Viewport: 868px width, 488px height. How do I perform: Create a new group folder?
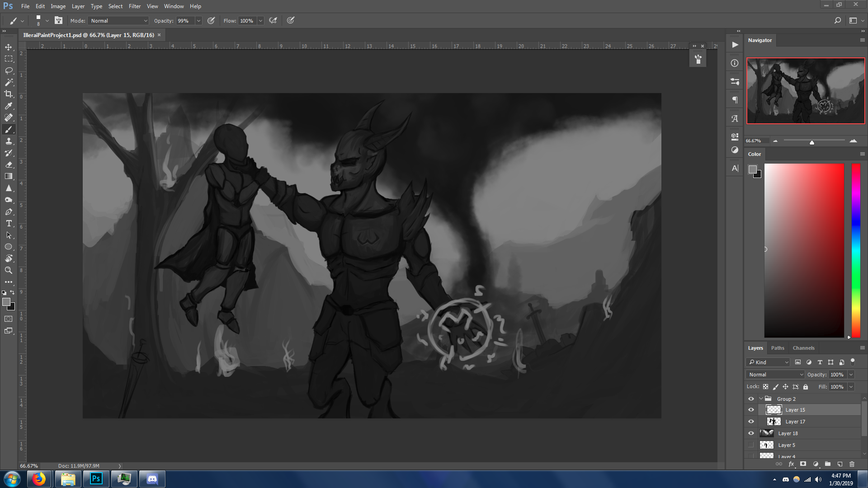tap(828, 464)
